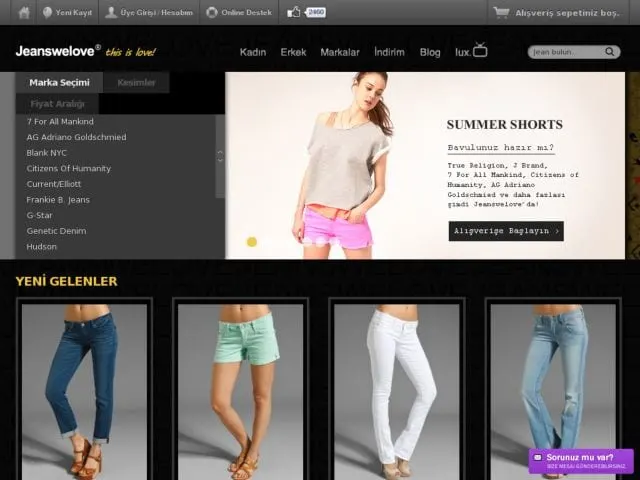Open Üye Girişi / Hesabım account link
640x480 pixels.
point(157,13)
